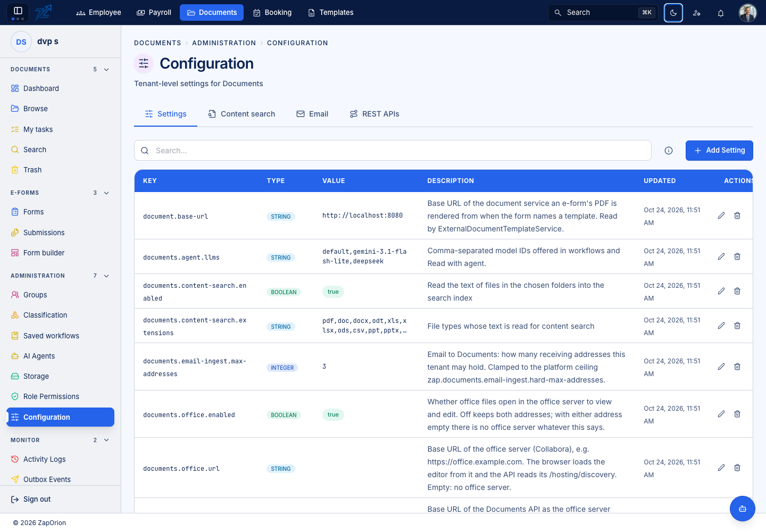
Task: Edit the documents.email-ingest.max-addresses setting
Action: pyautogui.click(x=721, y=367)
